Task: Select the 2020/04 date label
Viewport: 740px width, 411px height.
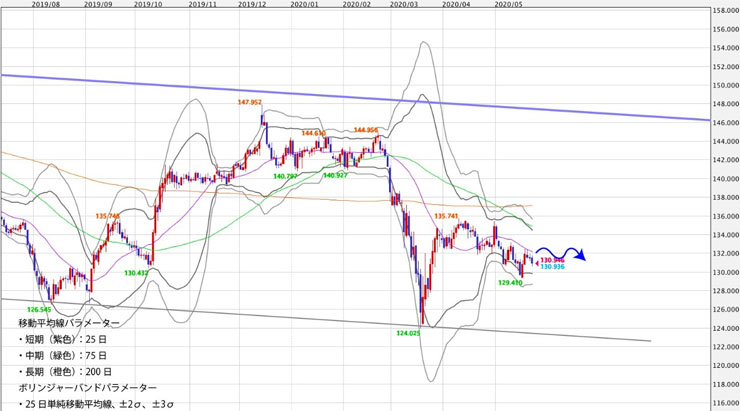Action: coord(456,4)
